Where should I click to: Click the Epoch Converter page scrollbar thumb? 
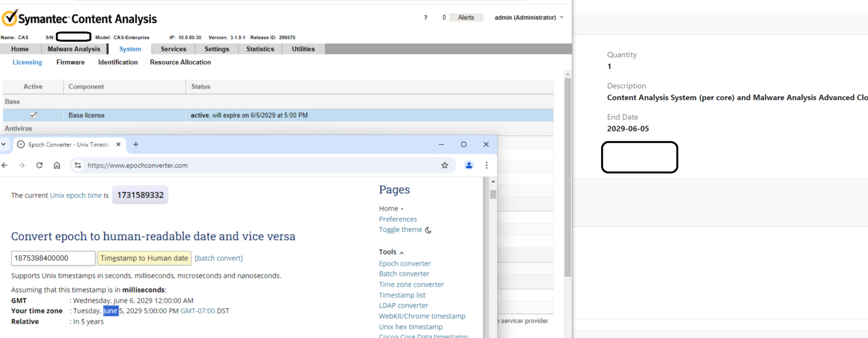(x=493, y=194)
